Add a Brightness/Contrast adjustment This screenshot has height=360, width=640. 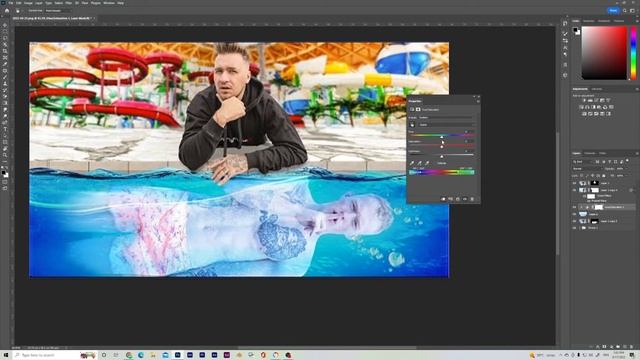[584, 100]
